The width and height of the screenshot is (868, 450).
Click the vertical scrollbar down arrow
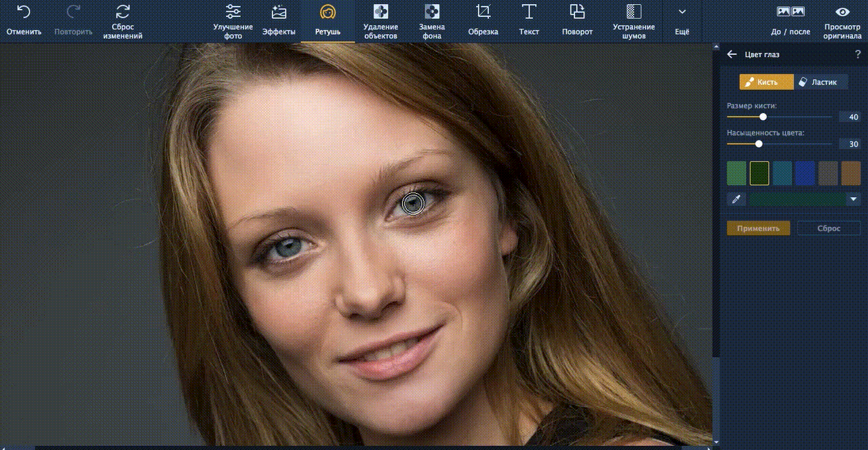[716, 441]
